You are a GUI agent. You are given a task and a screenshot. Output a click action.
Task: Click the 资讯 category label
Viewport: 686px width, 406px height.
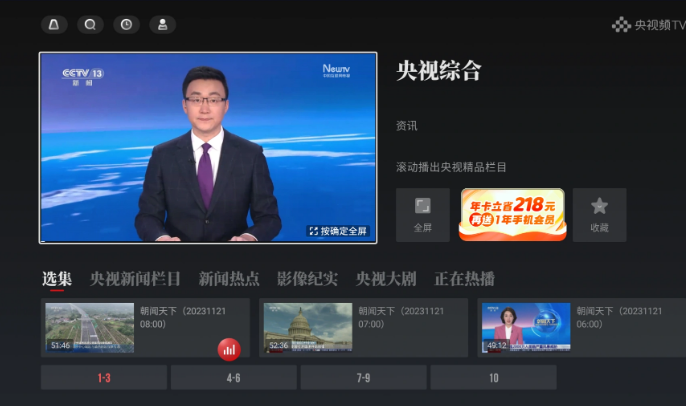[407, 126]
